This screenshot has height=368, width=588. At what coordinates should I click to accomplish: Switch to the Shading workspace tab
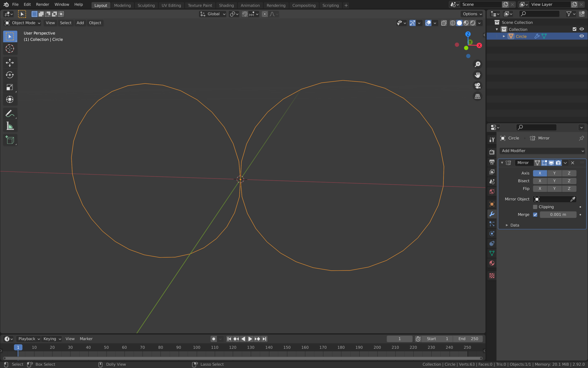point(226,5)
